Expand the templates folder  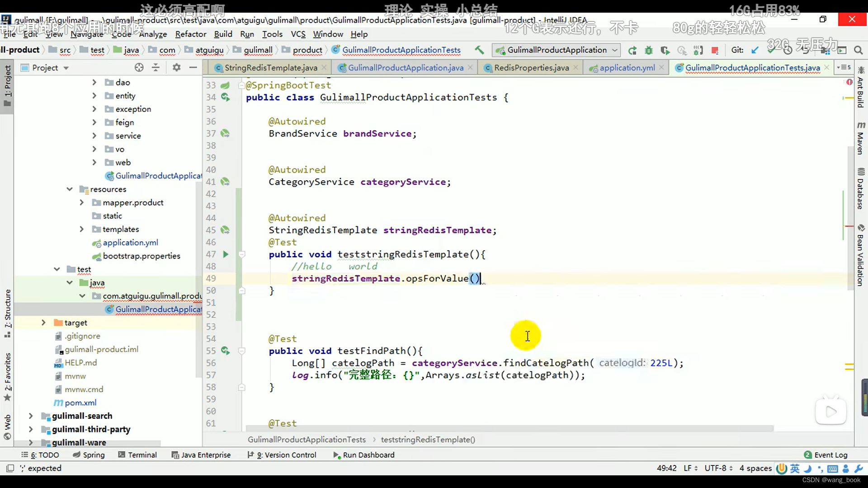(81, 229)
